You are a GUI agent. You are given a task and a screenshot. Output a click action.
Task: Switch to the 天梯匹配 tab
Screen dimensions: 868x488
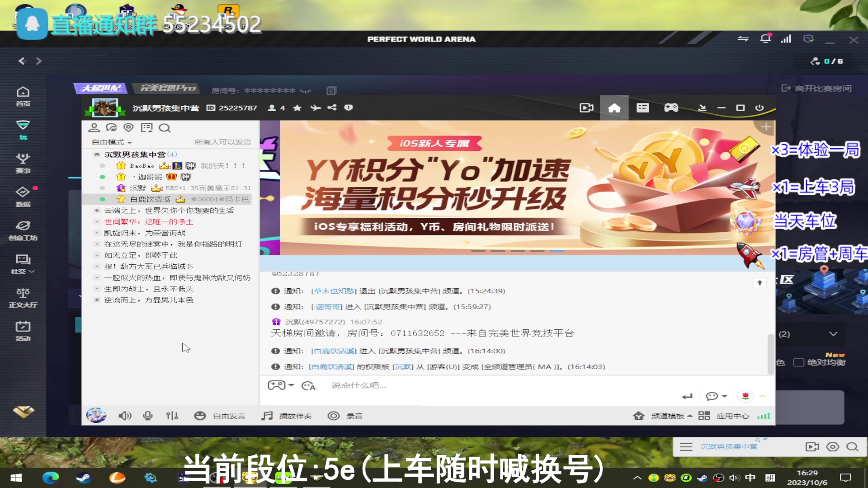point(101,88)
